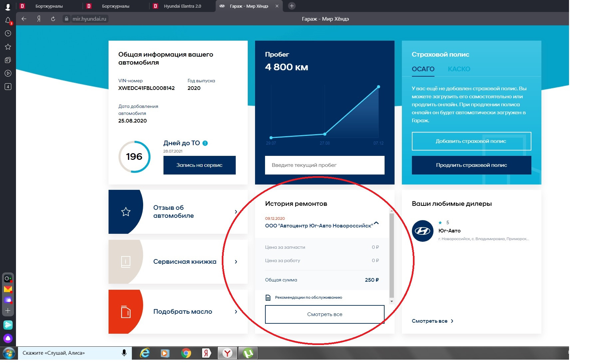The image size is (594, 364).
Task: Open the sidebar messenger arrow icon
Action: click(x=8, y=325)
